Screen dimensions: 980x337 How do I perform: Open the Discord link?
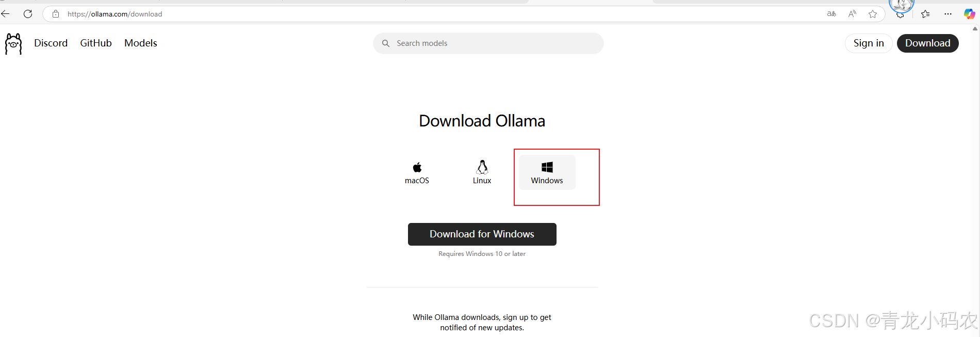coord(51,43)
